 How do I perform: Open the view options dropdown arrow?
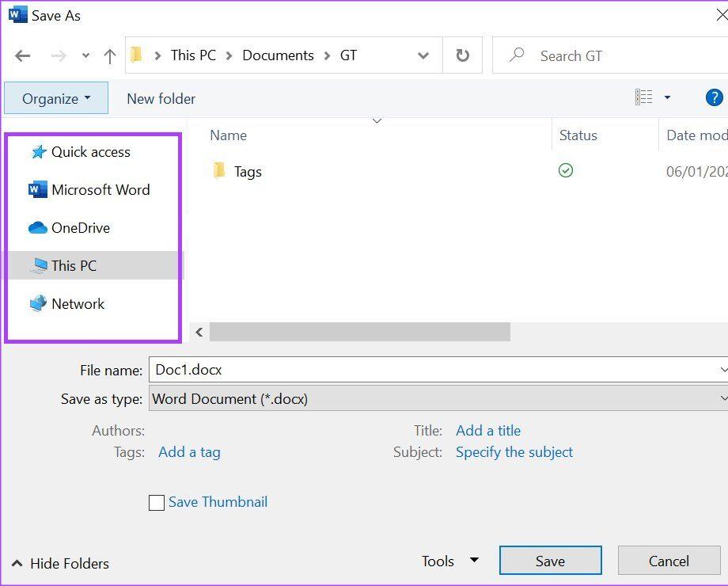click(667, 97)
